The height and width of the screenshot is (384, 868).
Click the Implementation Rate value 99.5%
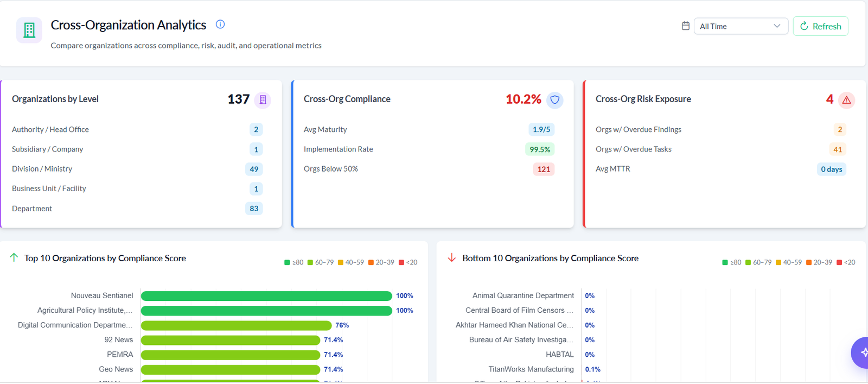click(540, 149)
